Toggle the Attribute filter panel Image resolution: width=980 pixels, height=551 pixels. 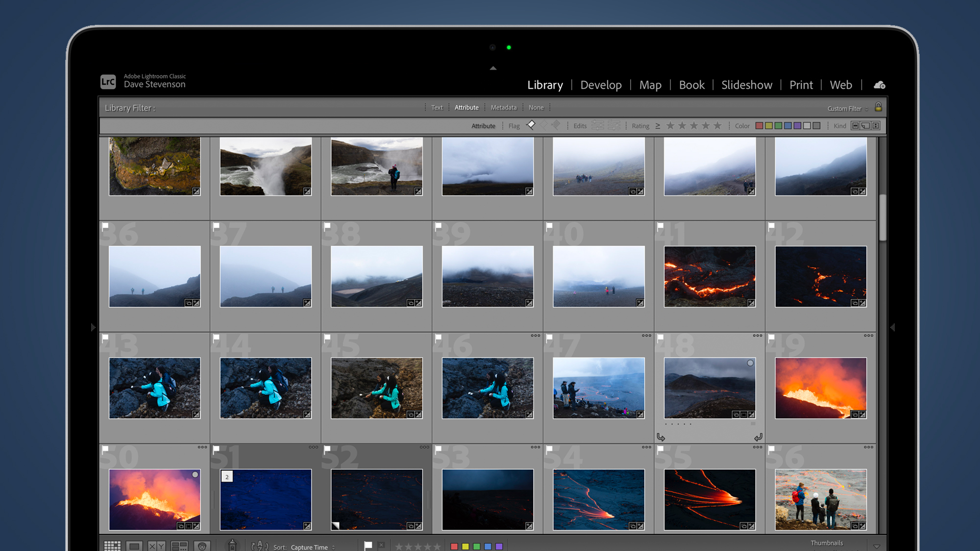click(466, 107)
